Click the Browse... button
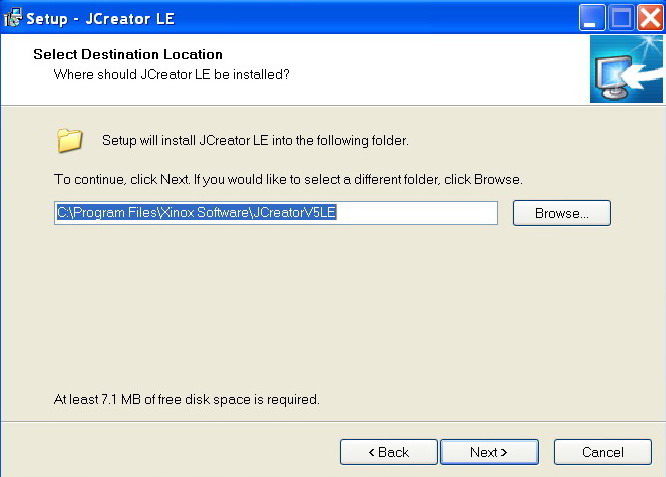The image size is (666, 477). pos(561,213)
